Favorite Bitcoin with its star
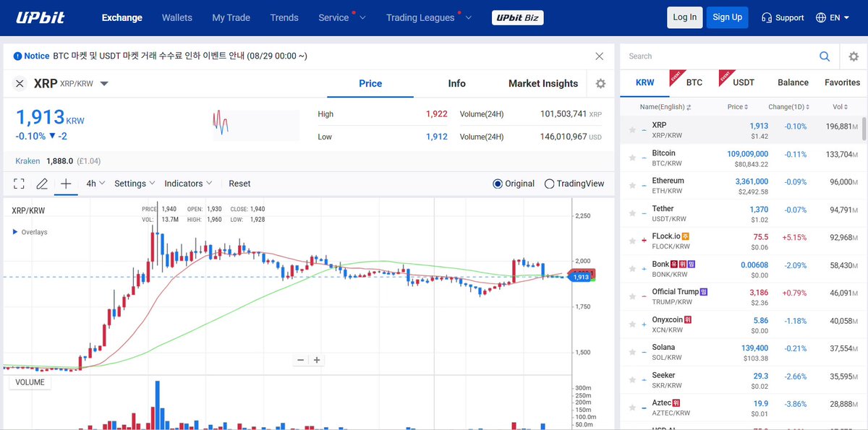Viewport: 868px width, 430px height. click(633, 158)
